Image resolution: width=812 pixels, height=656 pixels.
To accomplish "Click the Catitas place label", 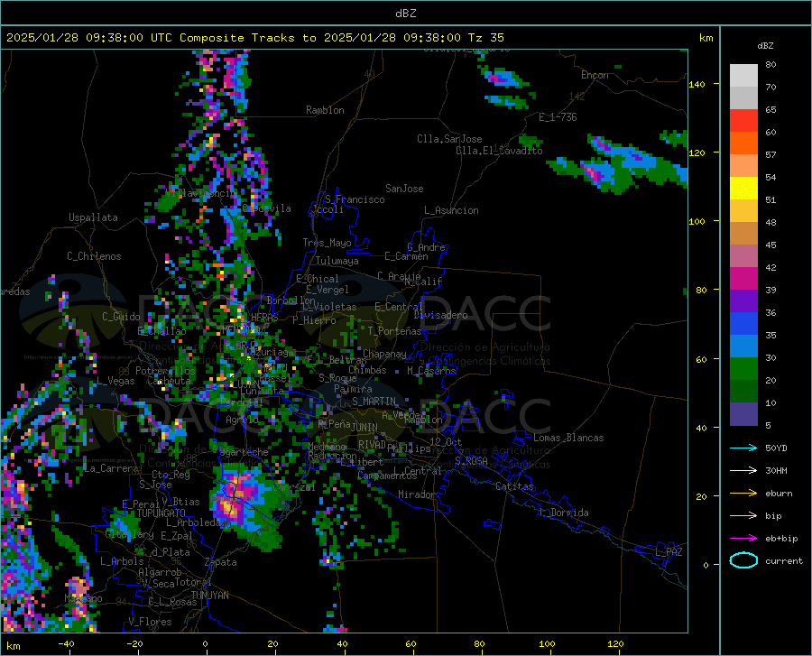I will click(515, 486).
